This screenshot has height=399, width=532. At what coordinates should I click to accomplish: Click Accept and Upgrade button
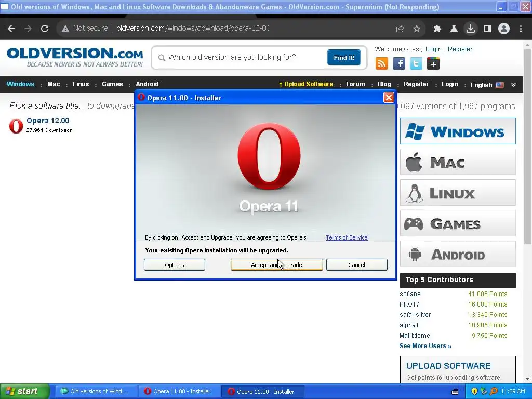(276, 265)
